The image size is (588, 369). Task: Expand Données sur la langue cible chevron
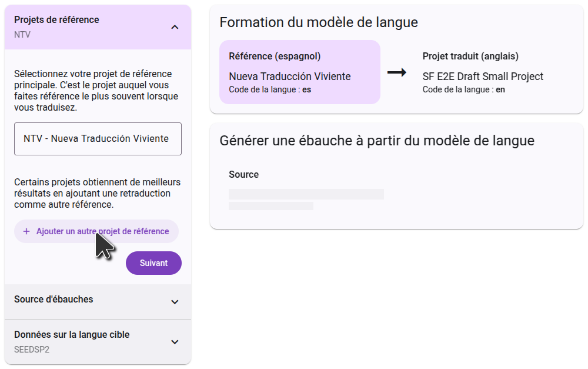[174, 342]
